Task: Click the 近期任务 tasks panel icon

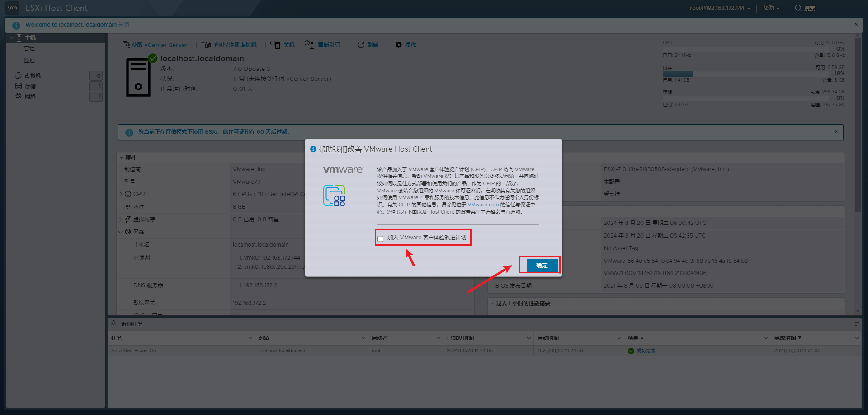Action: coord(113,324)
